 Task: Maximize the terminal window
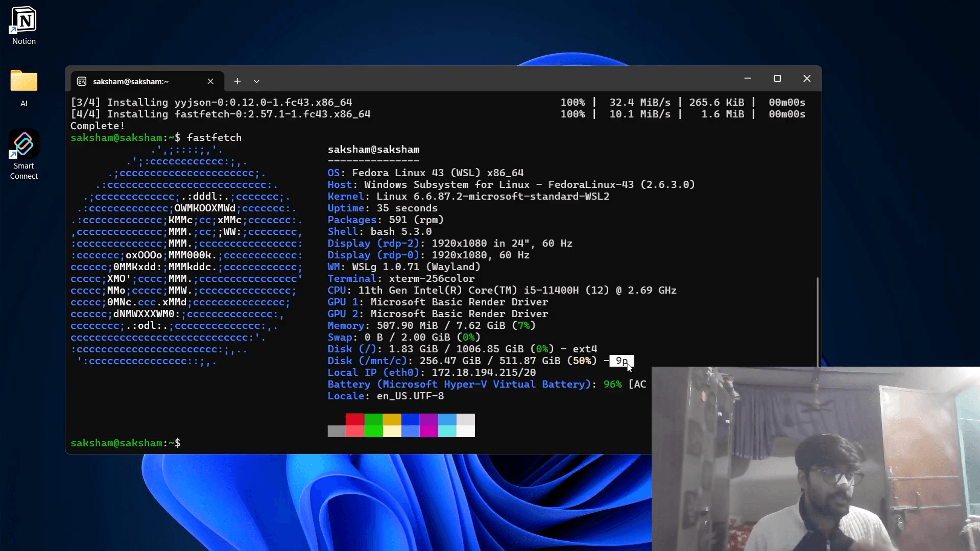point(777,79)
